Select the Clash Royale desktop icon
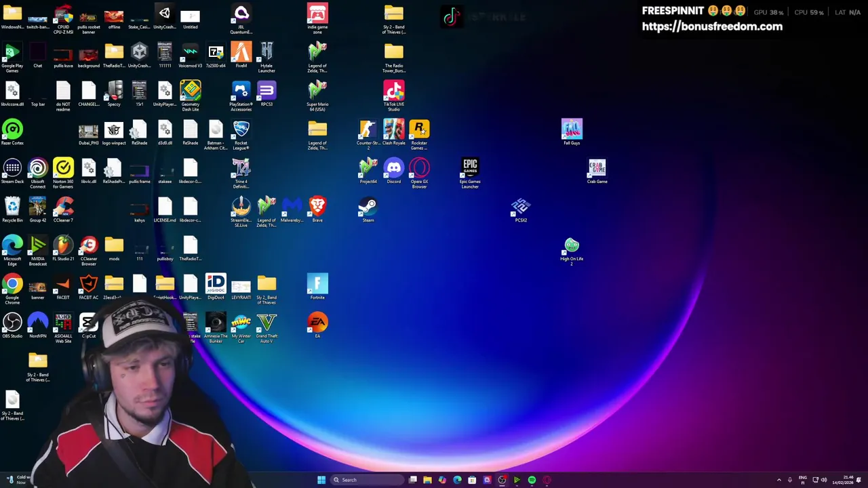This screenshot has height=488, width=868. 393,133
